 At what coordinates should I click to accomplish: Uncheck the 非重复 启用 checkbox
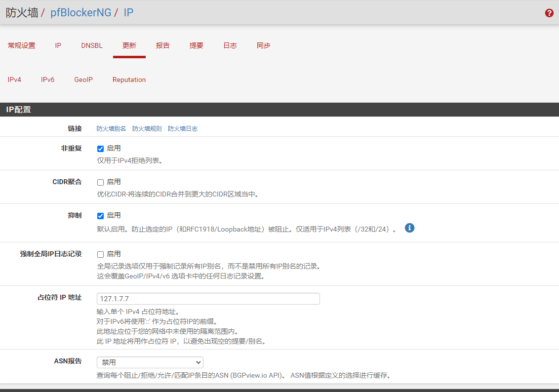click(101, 149)
